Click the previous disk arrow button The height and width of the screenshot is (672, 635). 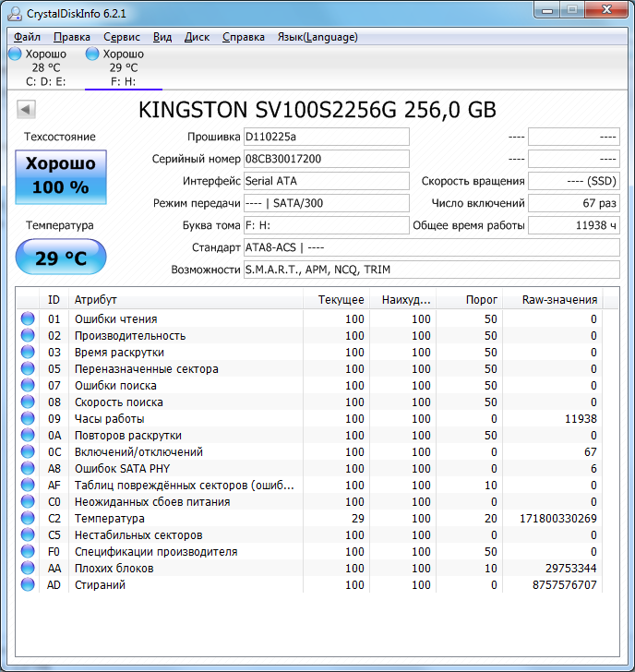coord(26,109)
